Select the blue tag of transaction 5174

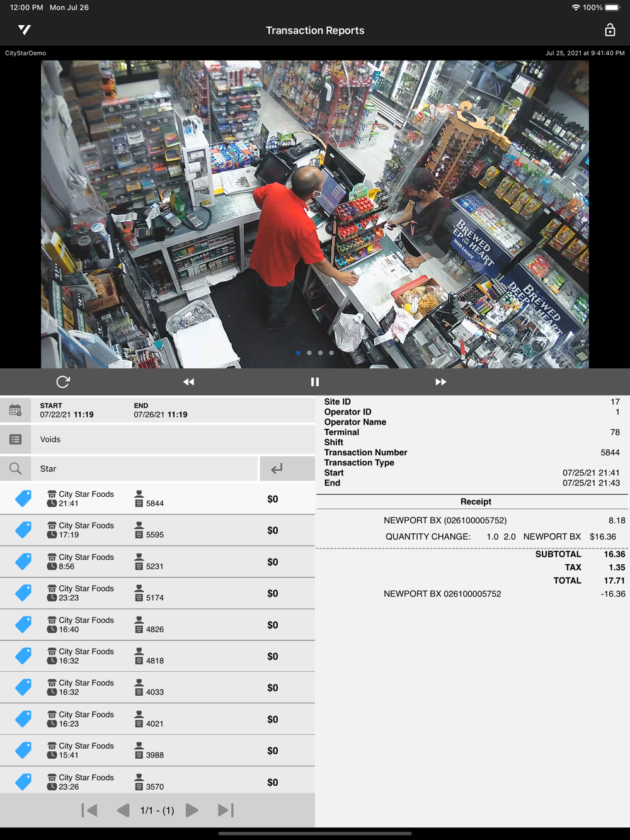pos(23,593)
